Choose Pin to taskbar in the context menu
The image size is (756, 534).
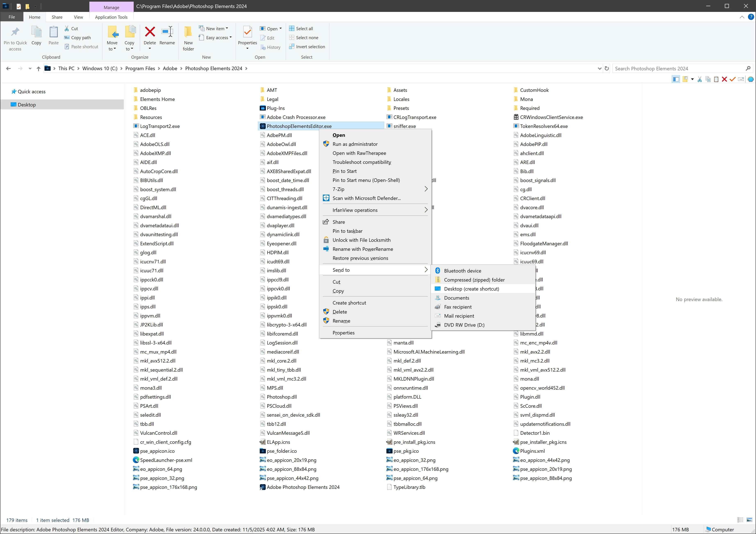point(375,231)
